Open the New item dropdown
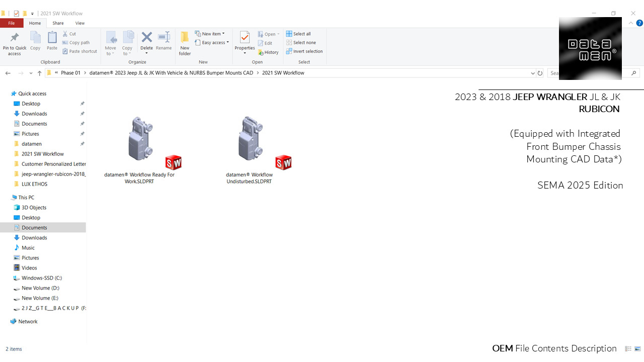This screenshot has width=644, height=362. pyautogui.click(x=210, y=34)
